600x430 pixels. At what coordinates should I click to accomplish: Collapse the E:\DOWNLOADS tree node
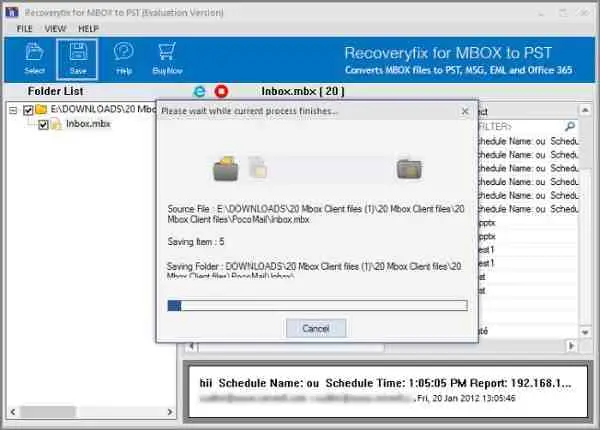13,110
